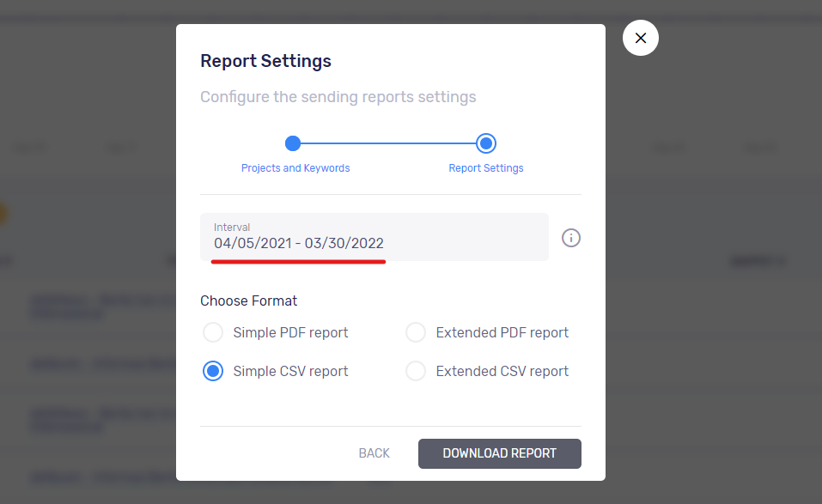The width and height of the screenshot is (822, 504).
Task: Go to the Projects and Keywords step label
Action: click(295, 168)
